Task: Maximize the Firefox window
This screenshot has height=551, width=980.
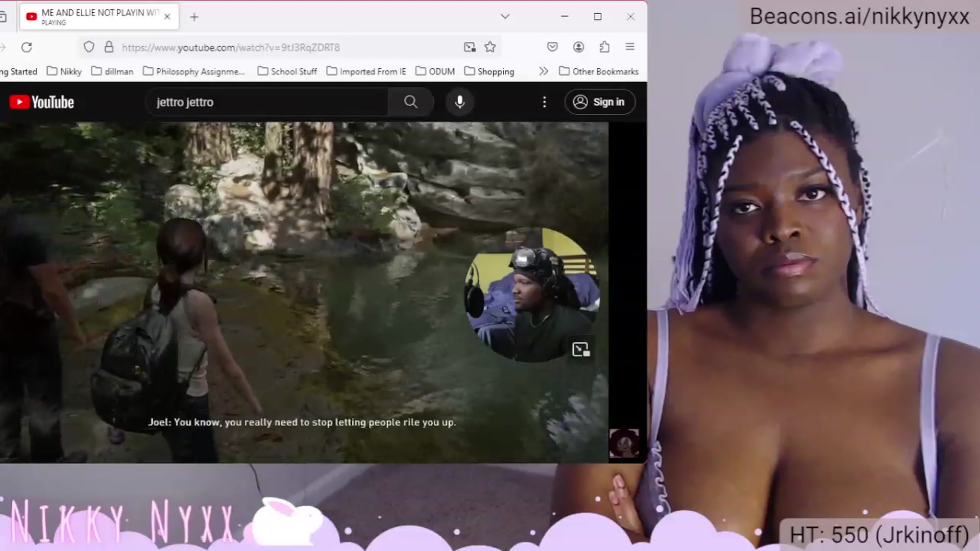Action: (x=598, y=16)
